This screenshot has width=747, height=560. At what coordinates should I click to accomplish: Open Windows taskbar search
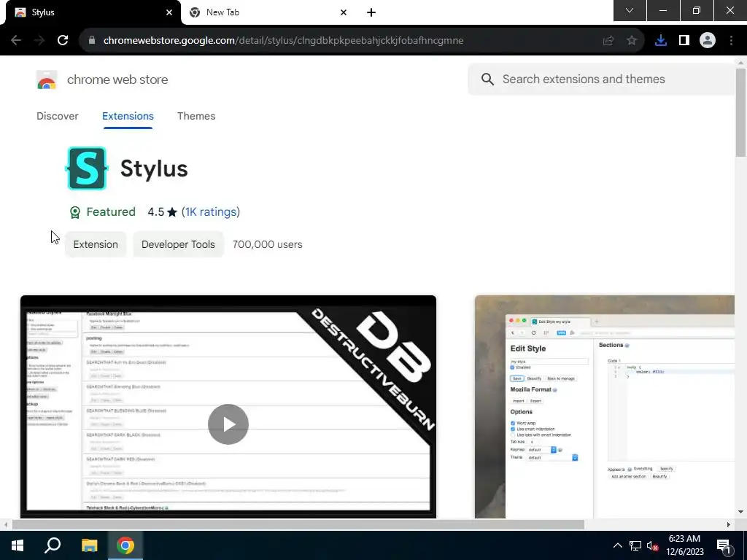(53, 545)
